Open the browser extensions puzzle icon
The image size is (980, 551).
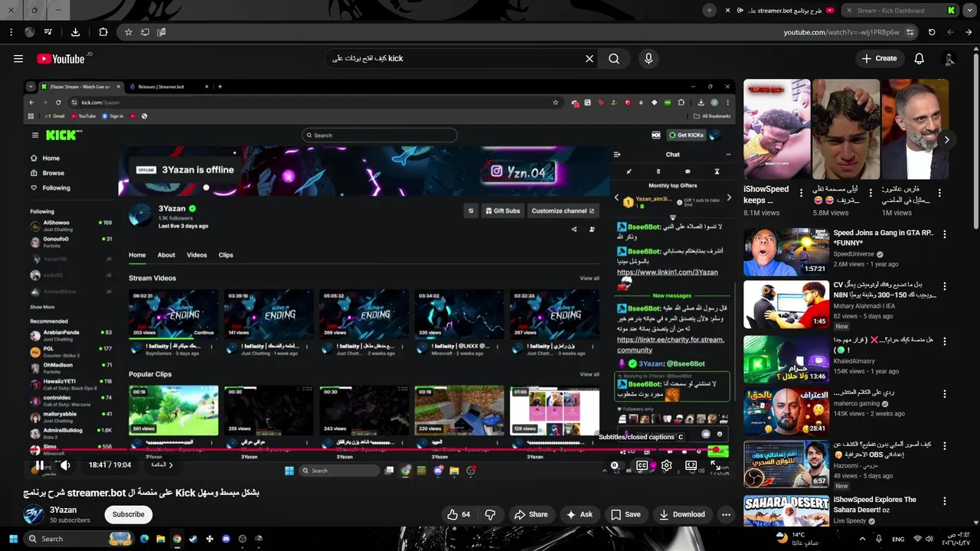103,32
